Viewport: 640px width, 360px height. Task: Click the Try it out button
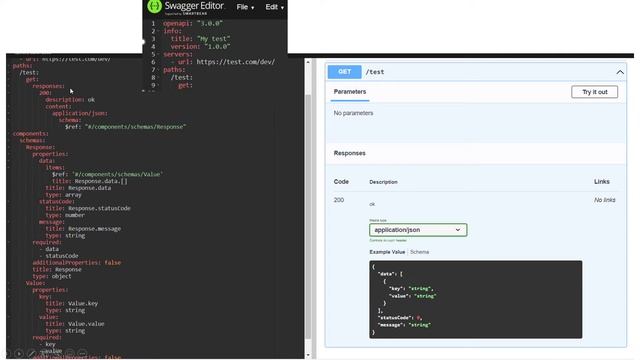(x=594, y=92)
